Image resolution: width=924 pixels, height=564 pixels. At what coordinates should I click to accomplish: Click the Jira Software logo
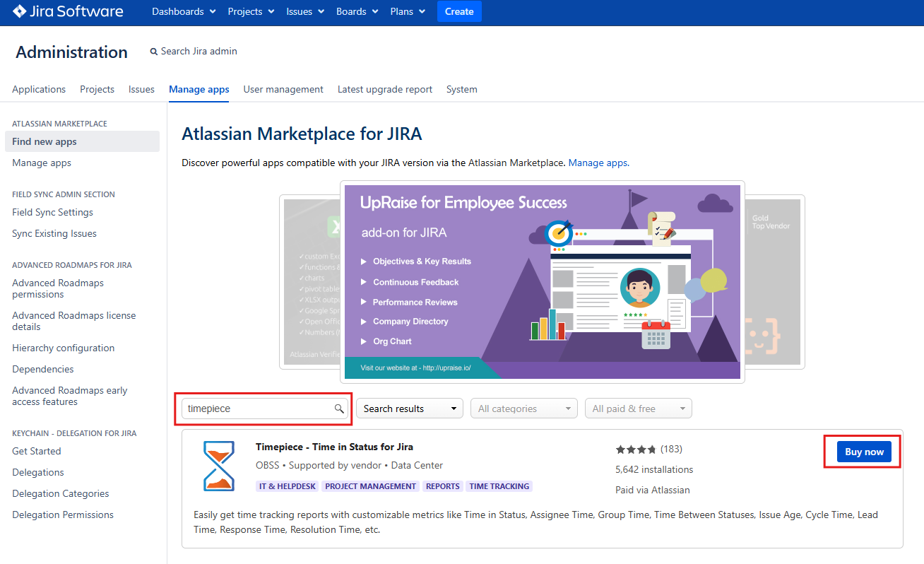click(x=68, y=11)
